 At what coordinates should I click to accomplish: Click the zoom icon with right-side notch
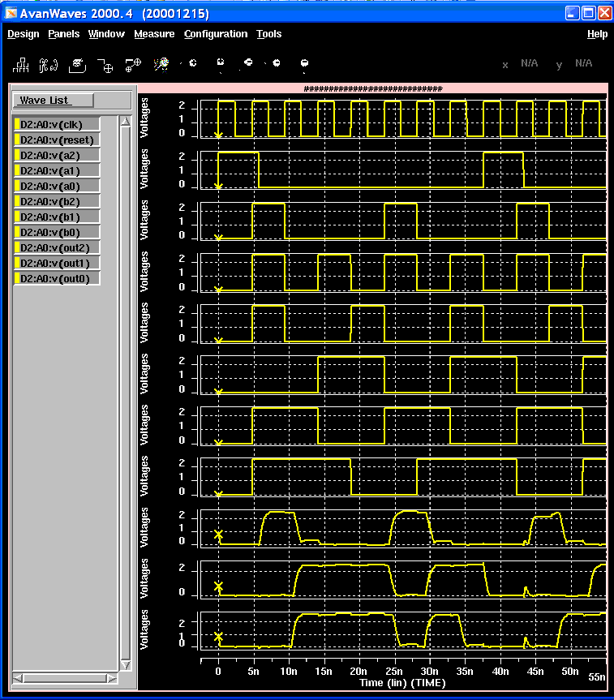[191, 63]
